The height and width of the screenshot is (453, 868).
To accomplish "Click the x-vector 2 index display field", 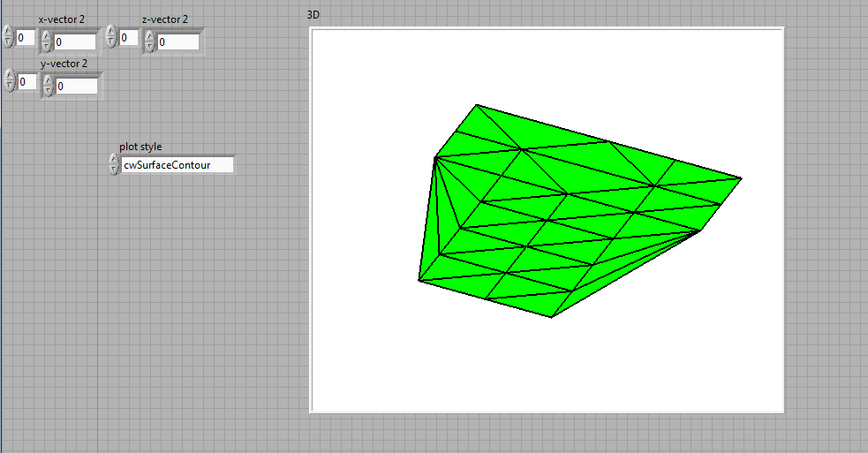I will click(x=26, y=38).
